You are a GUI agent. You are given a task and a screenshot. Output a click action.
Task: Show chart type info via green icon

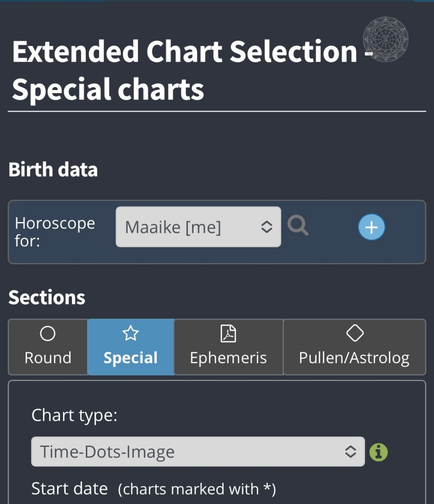pyautogui.click(x=379, y=452)
